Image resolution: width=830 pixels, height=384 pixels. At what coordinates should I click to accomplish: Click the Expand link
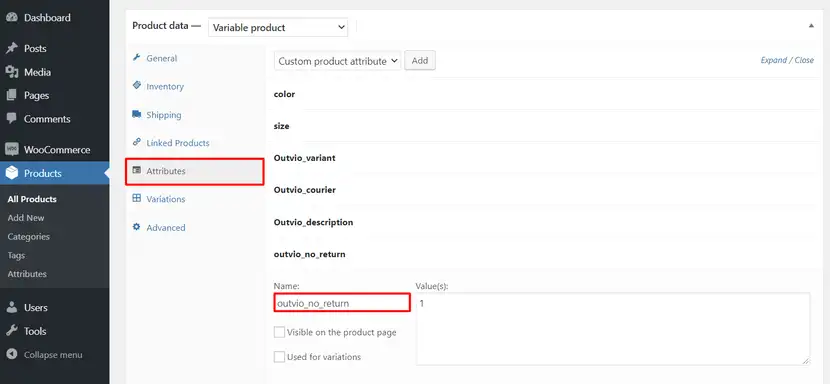coord(774,60)
